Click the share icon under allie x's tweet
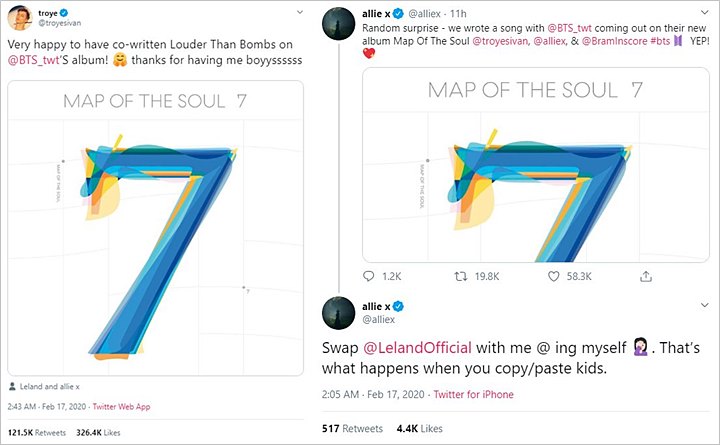This screenshot has width=720, height=445. 646,276
